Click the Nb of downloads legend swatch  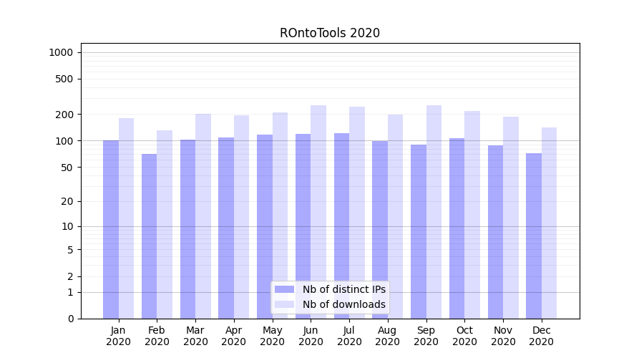[284, 304]
